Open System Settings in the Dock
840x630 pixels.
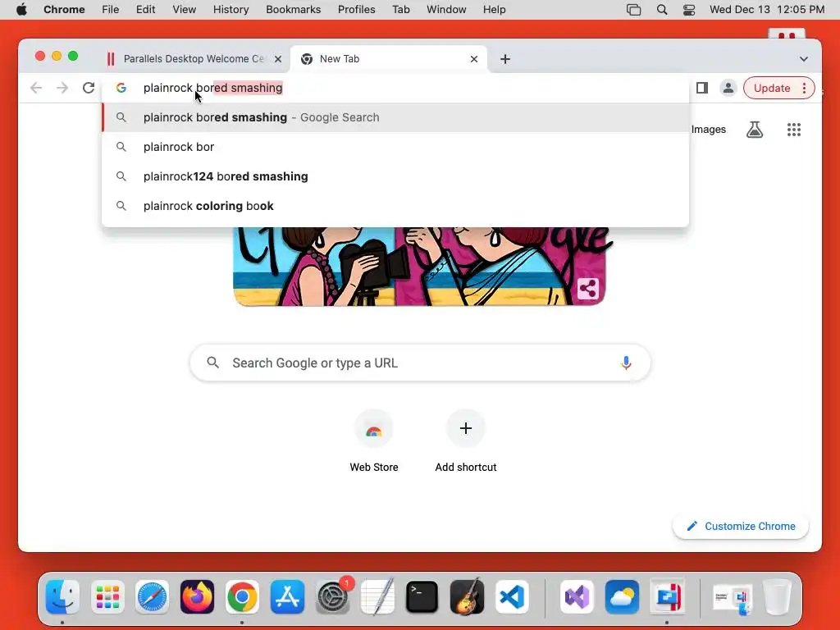(332, 597)
